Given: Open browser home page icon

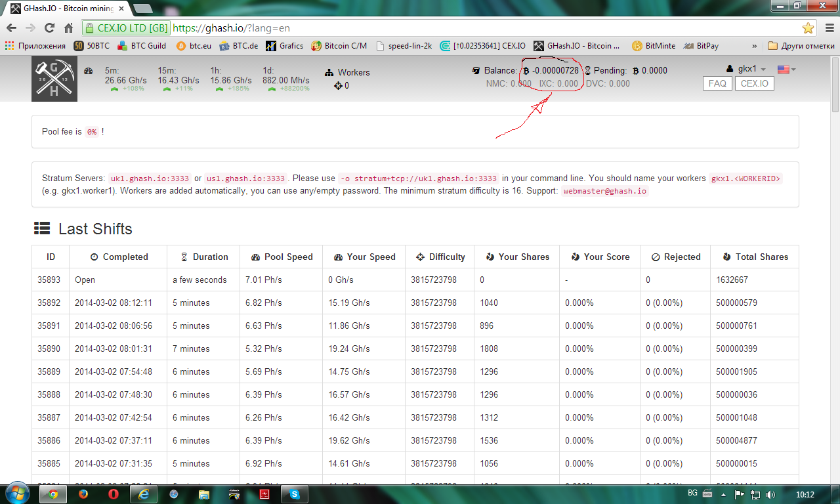Looking at the screenshot, I should tap(68, 28).
